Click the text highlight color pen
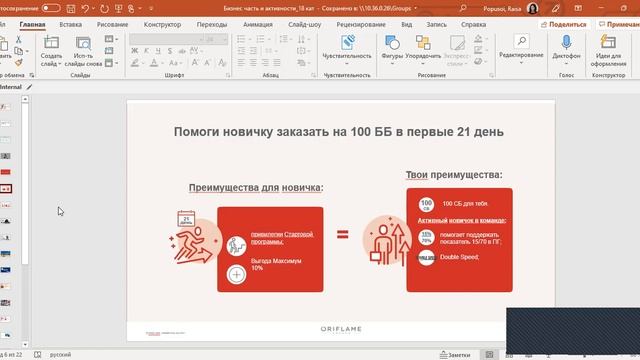Viewport: 640px width, 360px height. click(x=135, y=63)
